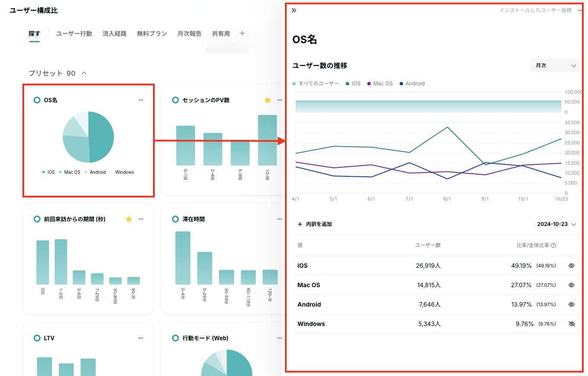Switch to the 無料プラン tab
The height and width of the screenshot is (376, 588).
pyautogui.click(x=152, y=34)
